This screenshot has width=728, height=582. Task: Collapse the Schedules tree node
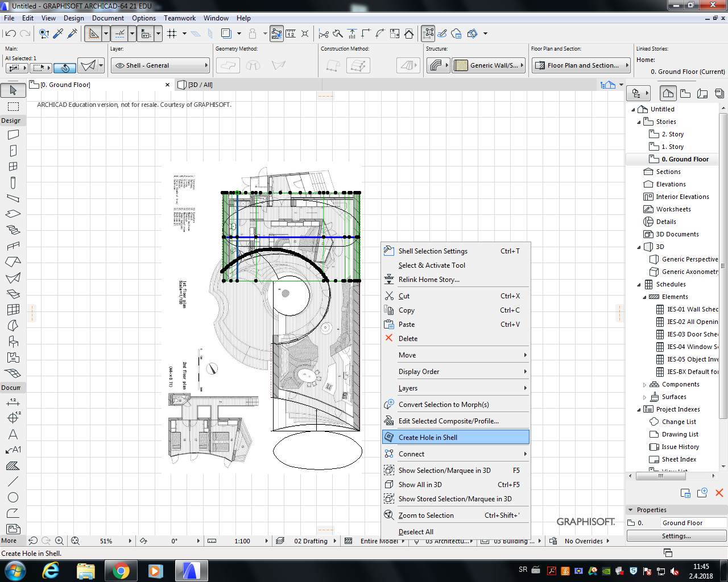(639, 284)
